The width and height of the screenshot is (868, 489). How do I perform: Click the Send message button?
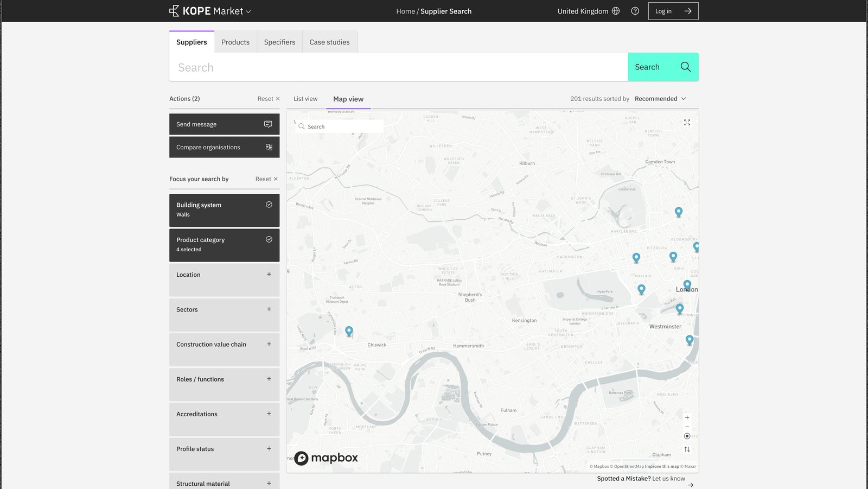click(x=224, y=124)
